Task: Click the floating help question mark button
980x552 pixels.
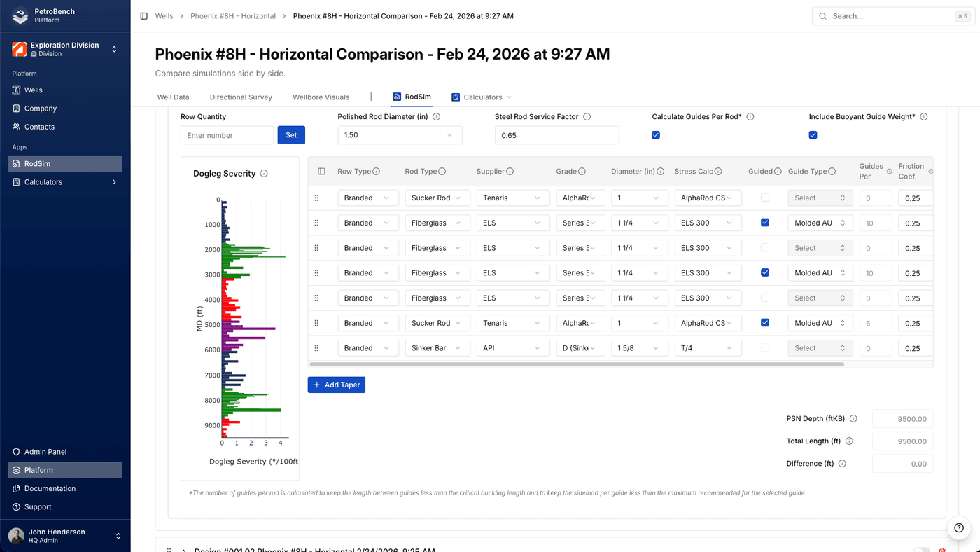Action: point(958,528)
